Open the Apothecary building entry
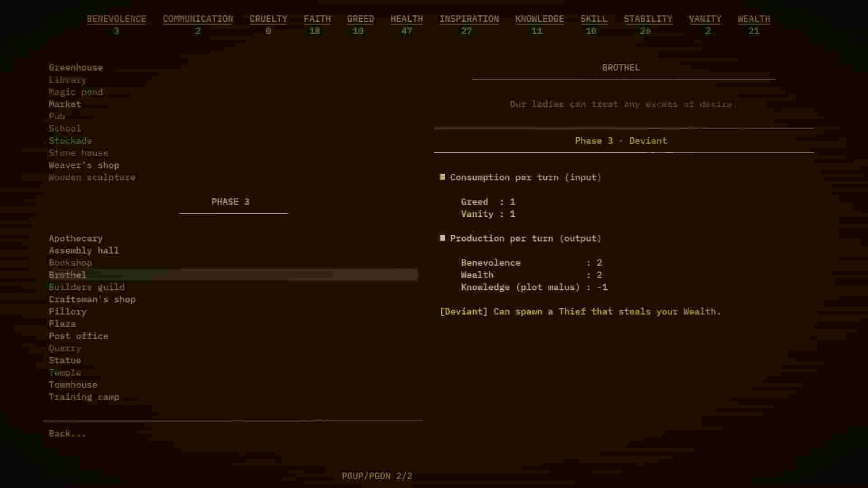The height and width of the screenshot is (488, 868). [75, 238]
